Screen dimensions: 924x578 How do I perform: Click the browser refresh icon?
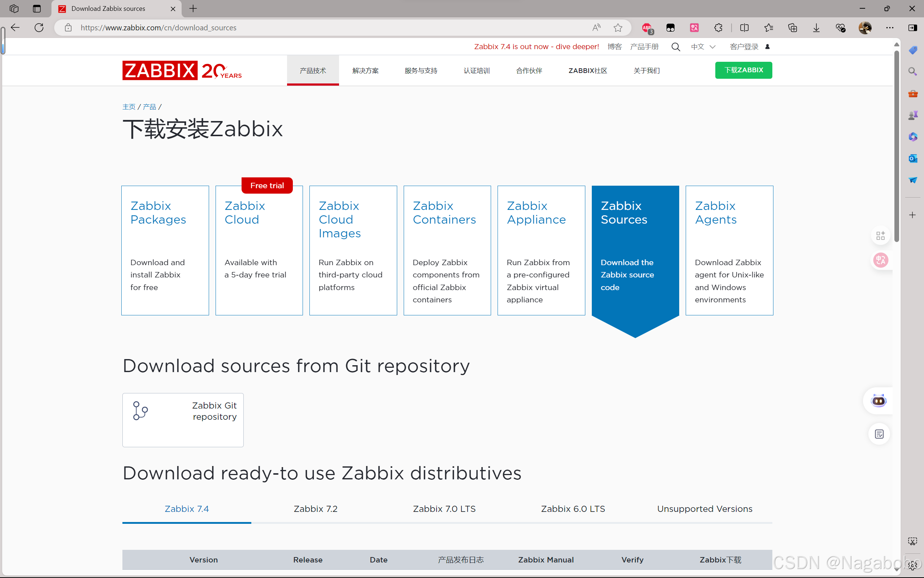[39, 27]
